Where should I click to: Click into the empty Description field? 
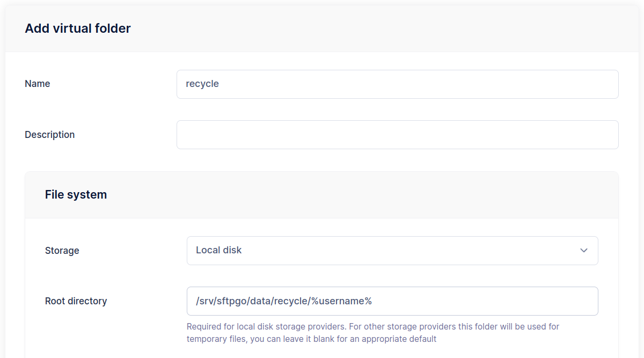click(397, 135)
